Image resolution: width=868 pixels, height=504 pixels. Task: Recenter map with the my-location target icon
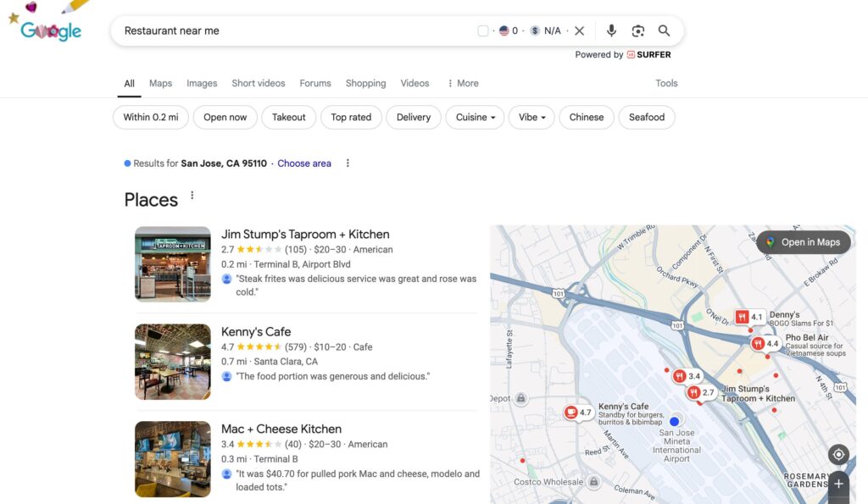click(x=838, y=455)
